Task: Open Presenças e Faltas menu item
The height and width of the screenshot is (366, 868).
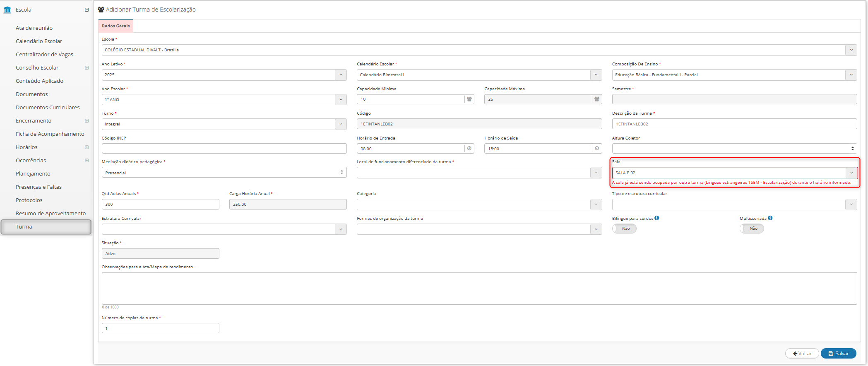Action: point(38,187)
